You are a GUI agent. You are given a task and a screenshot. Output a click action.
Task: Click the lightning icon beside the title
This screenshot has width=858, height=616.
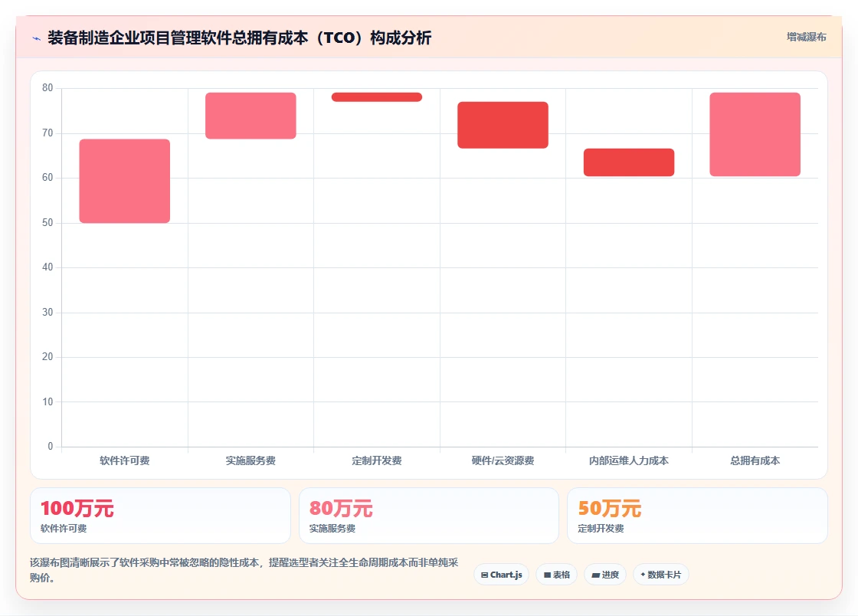(x=37, y=38)
